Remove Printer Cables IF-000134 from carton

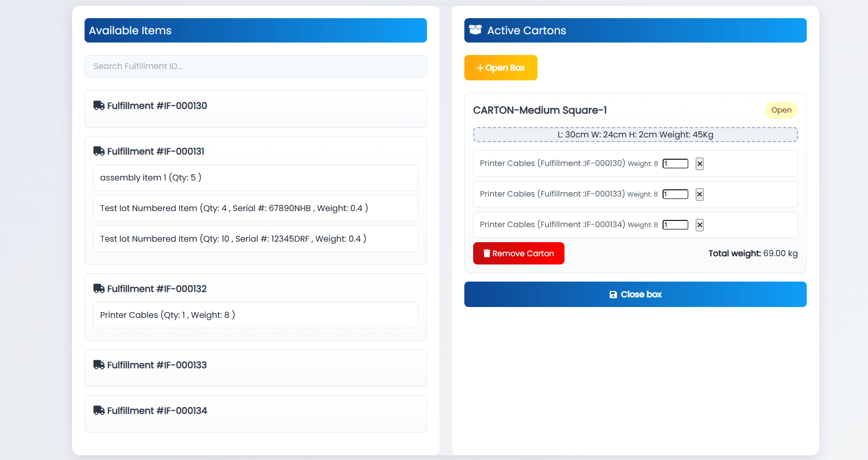[699, 225]
